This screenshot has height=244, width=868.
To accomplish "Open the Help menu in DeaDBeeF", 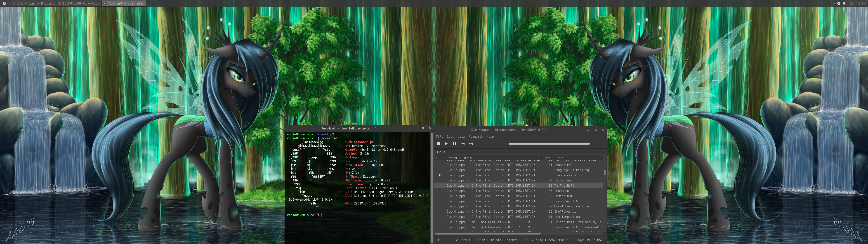I will tap(490, 136).
